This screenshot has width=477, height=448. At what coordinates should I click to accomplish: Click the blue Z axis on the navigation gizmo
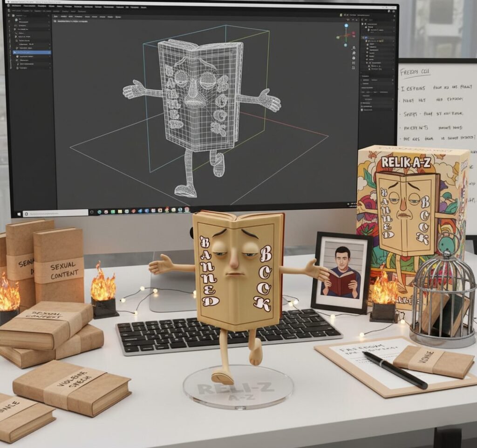click(346, 26)
